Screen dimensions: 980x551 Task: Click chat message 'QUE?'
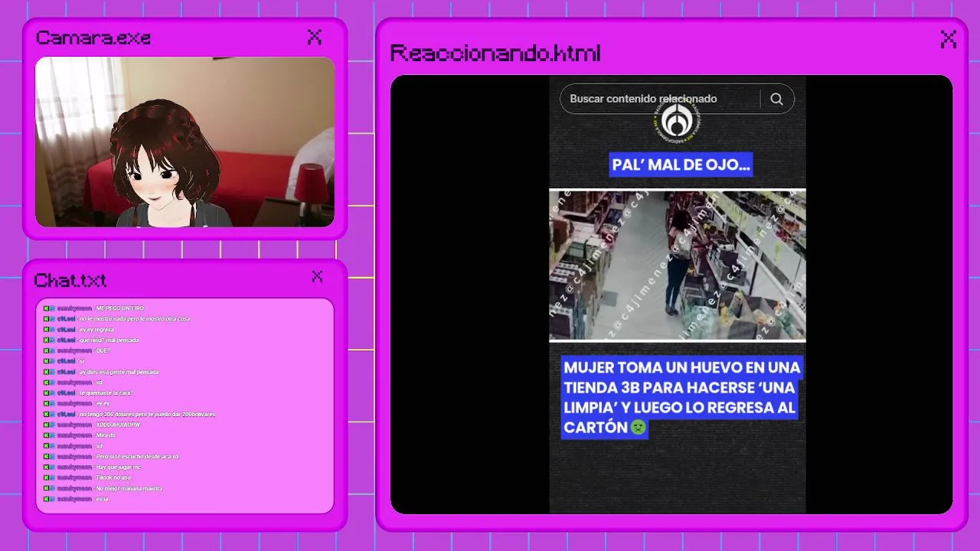[103, 350]
